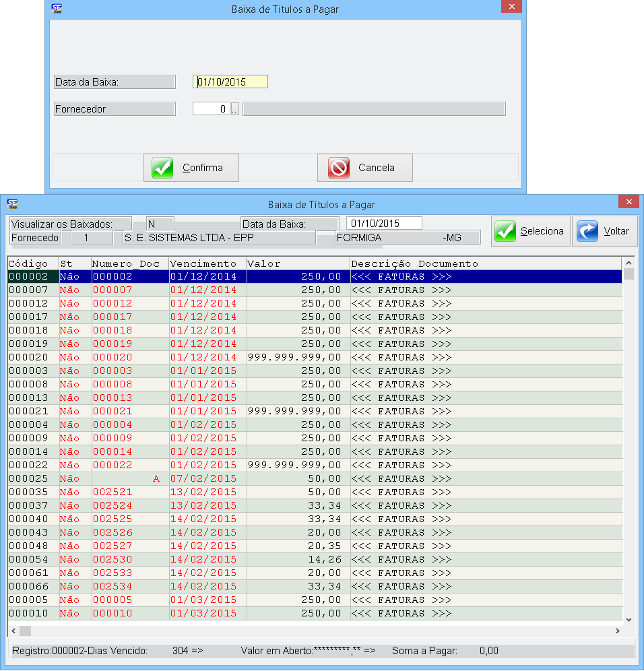This screenshot has width=644, height=671.
Task: Close the lower Baixa de Títulos window
Action: (628, 203)
